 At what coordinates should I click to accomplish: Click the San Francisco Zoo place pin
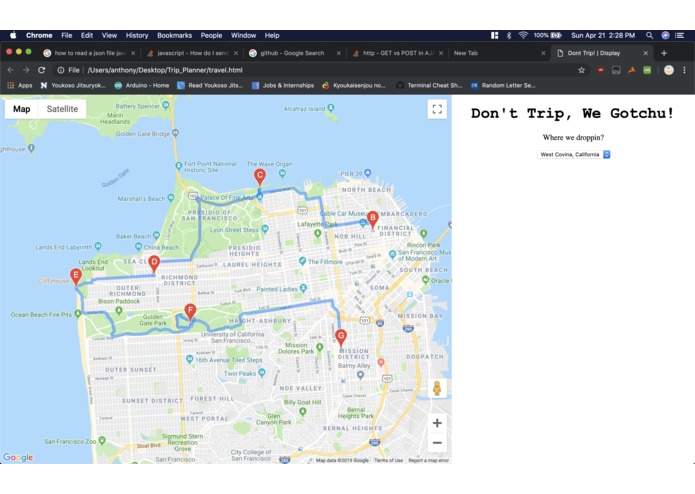point(102,440)
